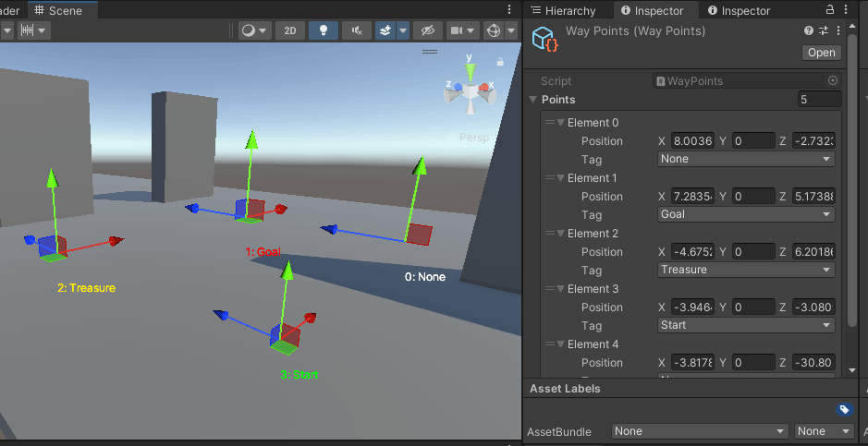
Task: Toggle scene lighting bulb button
Action: coord(324,30)
